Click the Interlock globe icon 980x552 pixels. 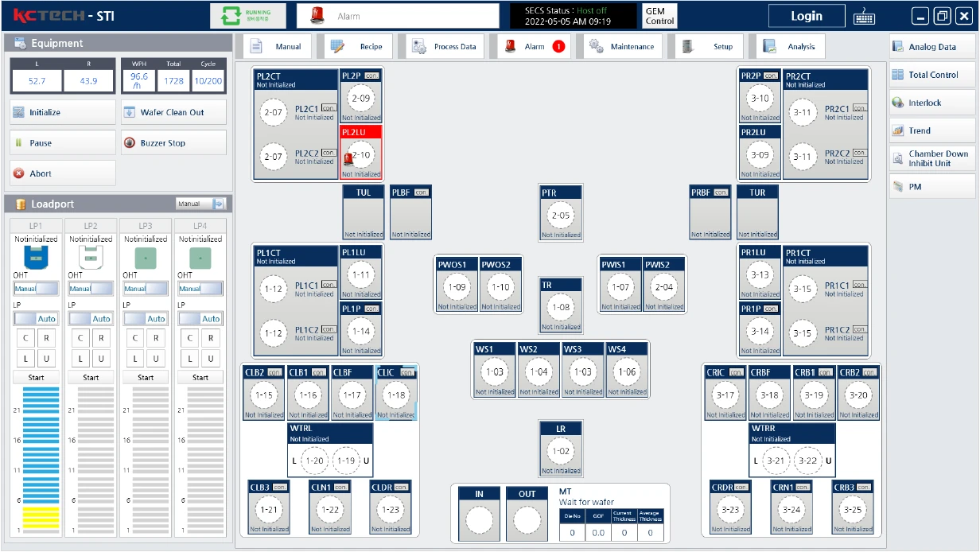(897, 103)
